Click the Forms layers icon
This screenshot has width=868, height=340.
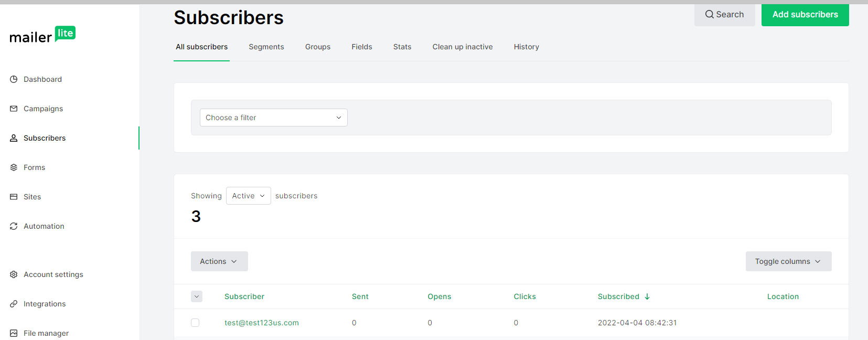coord(14,167)
